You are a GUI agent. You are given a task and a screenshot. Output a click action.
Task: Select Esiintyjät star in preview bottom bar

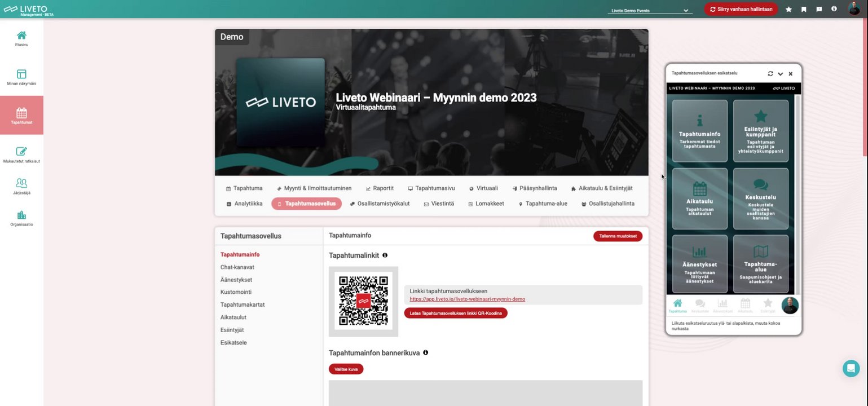click(768, 306)
